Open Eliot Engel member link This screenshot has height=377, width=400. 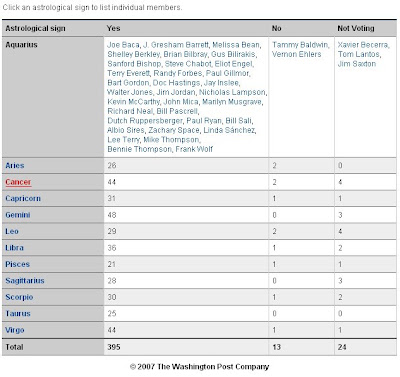tap(234, 64)
